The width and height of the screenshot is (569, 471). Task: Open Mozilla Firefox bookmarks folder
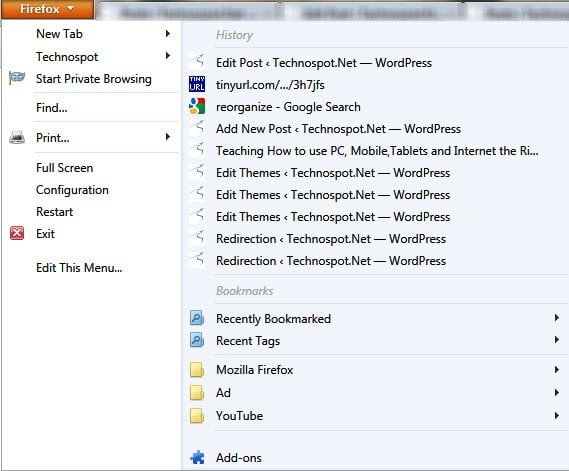tap(254, 370)
